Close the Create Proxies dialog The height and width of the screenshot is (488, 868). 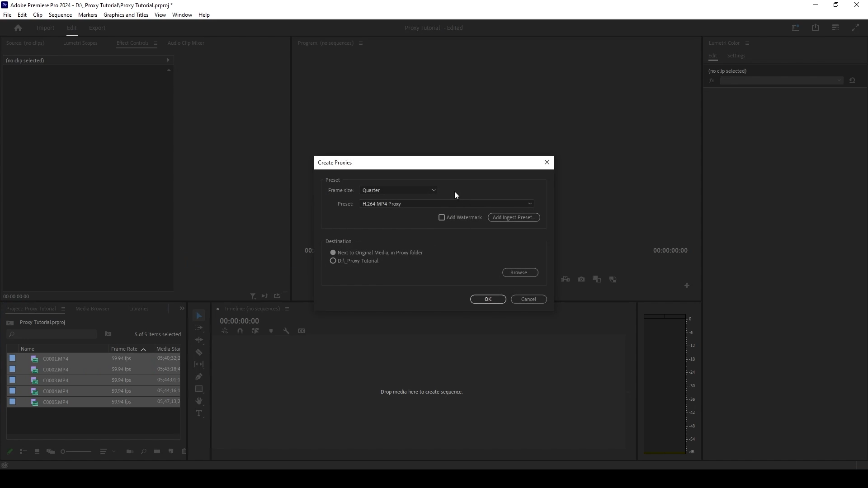547,163
